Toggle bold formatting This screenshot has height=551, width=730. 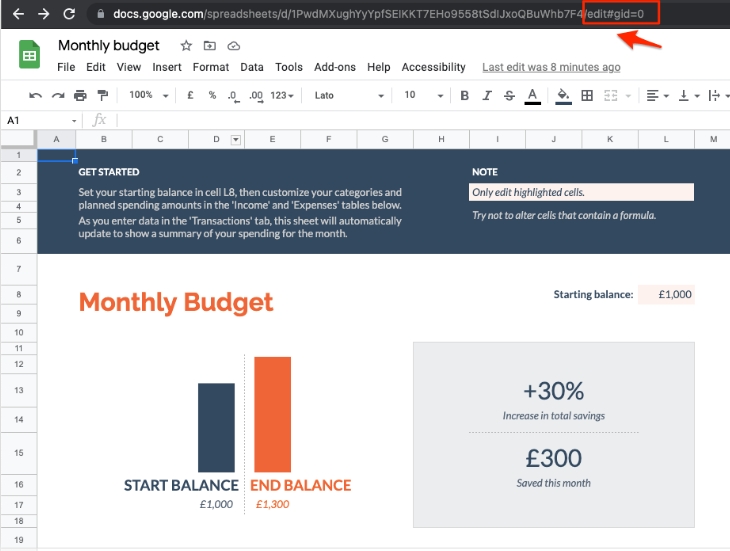464,95
